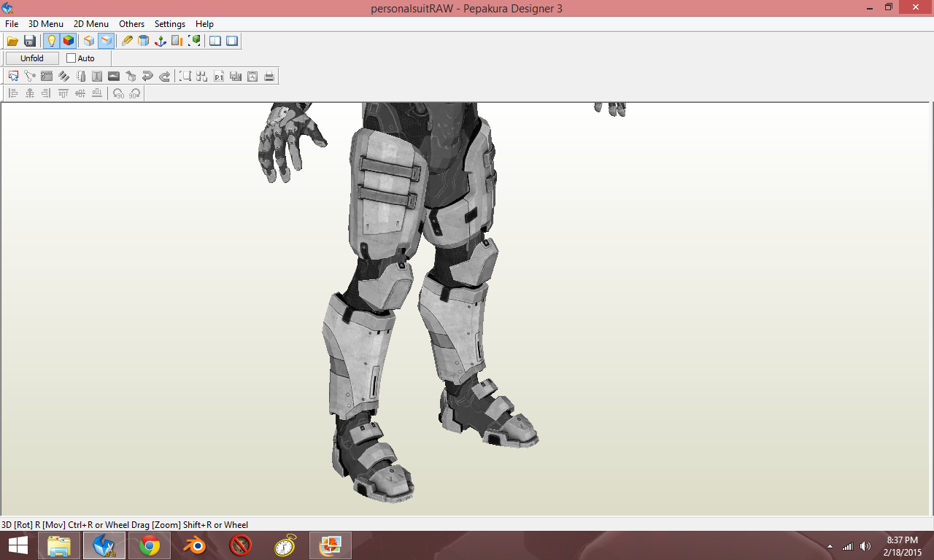Open the Help menu
The height and width of the screenshot is (560, 934).
click(204, 24)
